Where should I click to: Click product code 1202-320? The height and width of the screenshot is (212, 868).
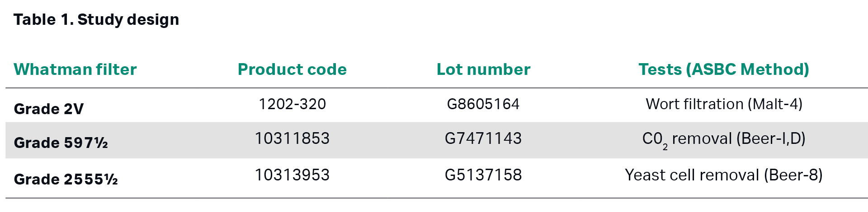point(292,104)
